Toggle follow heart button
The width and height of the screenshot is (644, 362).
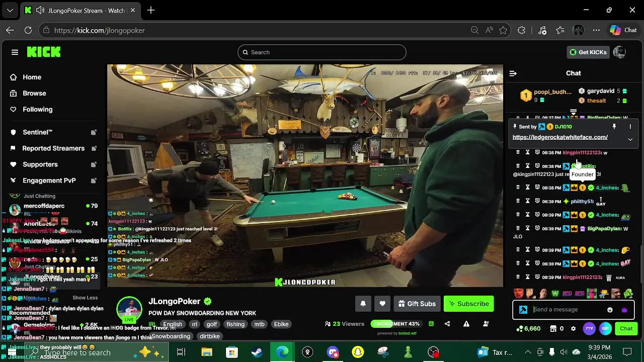[382, 304]
